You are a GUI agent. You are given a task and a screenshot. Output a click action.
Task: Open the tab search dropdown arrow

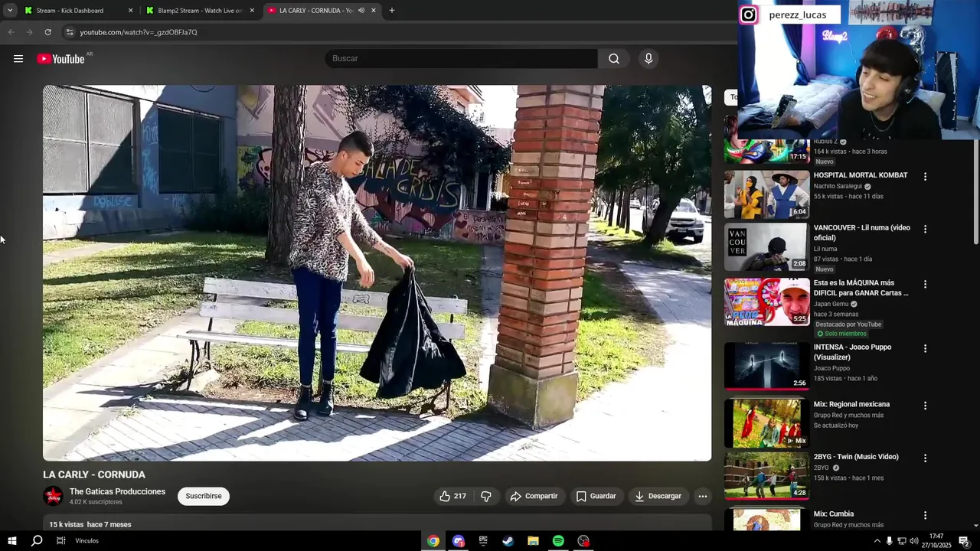(10, 11)
